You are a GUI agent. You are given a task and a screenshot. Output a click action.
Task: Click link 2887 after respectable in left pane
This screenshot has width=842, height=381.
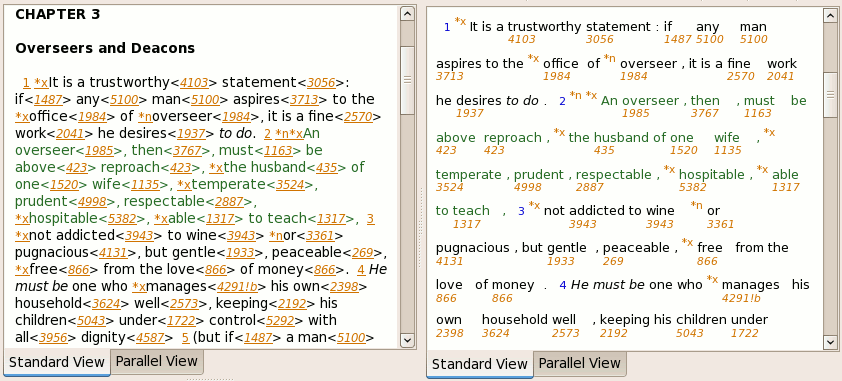229,202
